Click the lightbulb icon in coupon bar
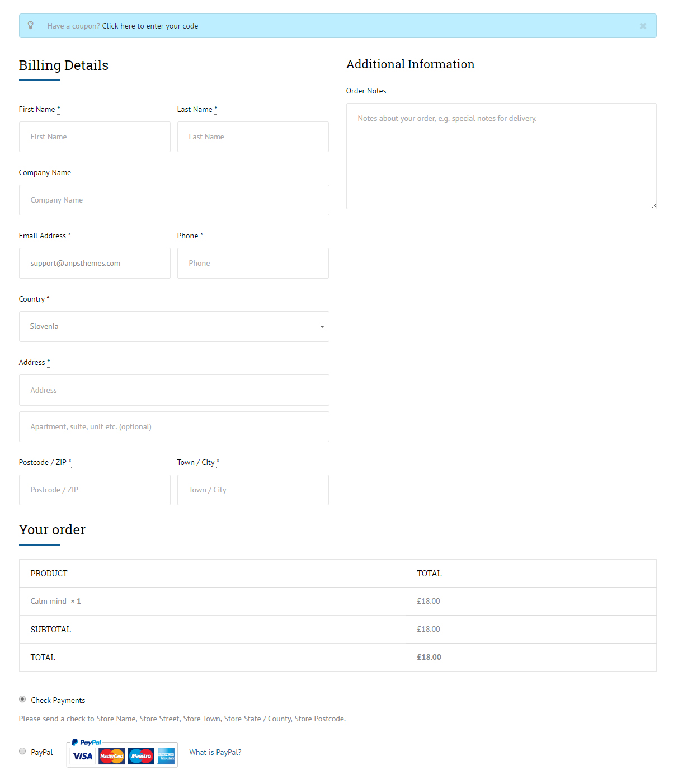The image size is (678, 784). (x=31, y=25)
